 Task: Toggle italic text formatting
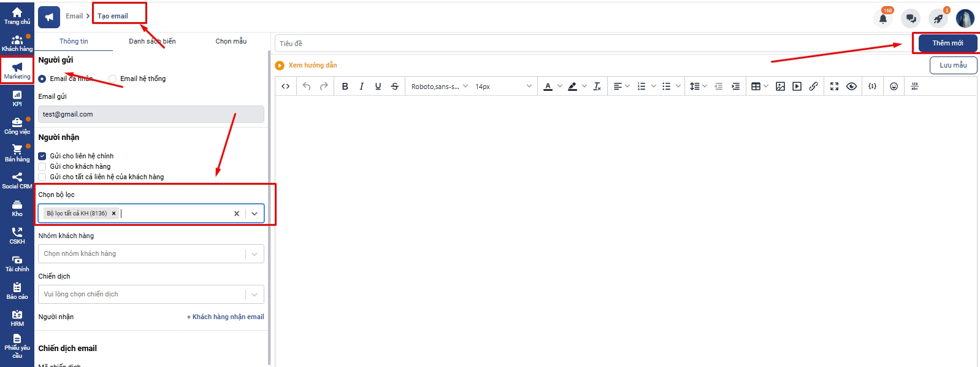(x=361, y=87)
